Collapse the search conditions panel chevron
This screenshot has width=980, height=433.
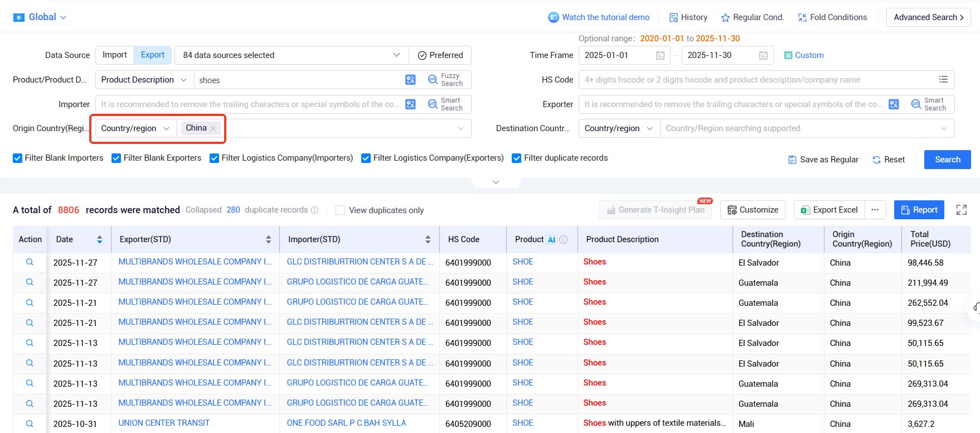pos(496,182)
